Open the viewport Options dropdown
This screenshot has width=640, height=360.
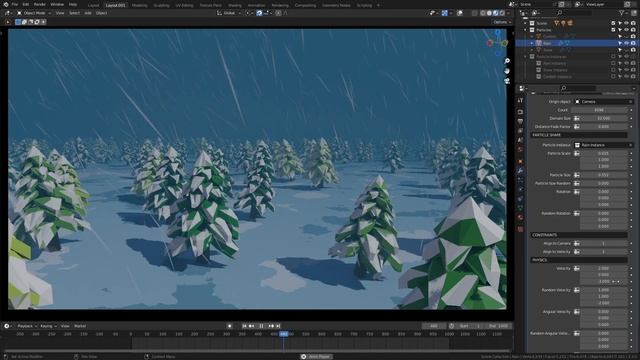coord(502,22)
